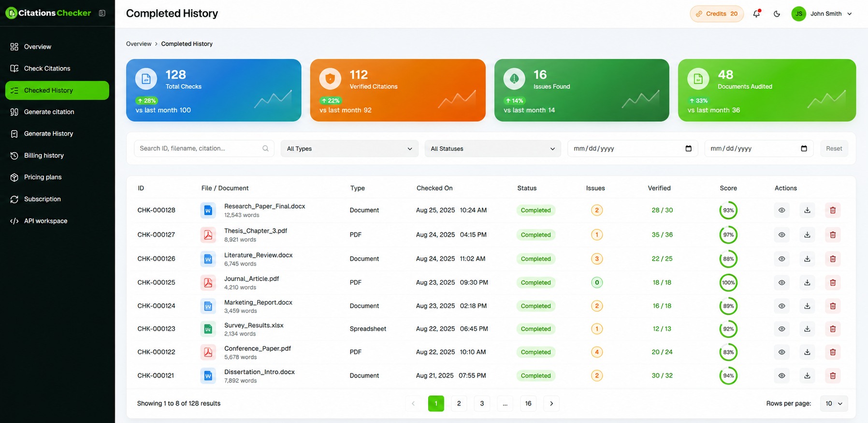Click Overview breadcrumb link
The width and height of the screenshot is (868, 423).
(139, 44)
